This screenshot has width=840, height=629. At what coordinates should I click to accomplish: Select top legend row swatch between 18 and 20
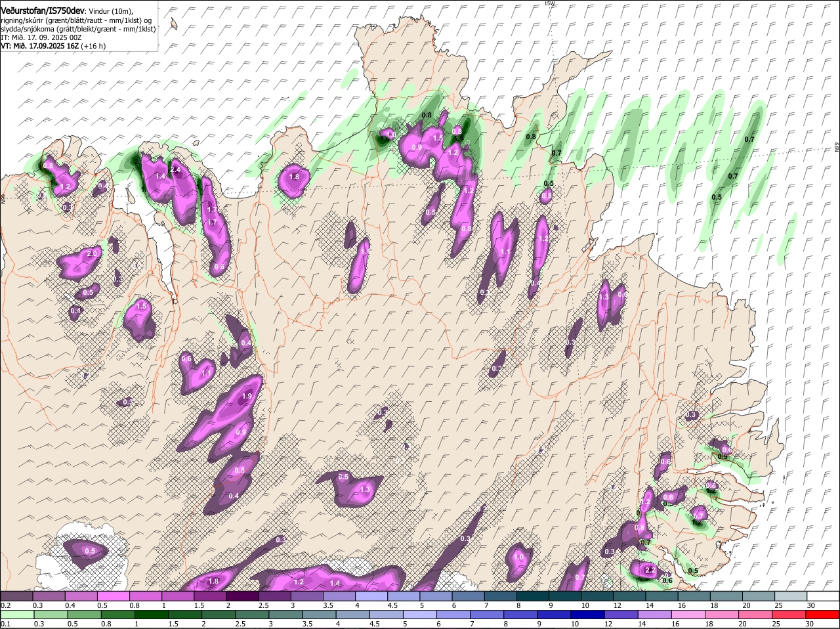pyautogui.click(x=726, y=596)
